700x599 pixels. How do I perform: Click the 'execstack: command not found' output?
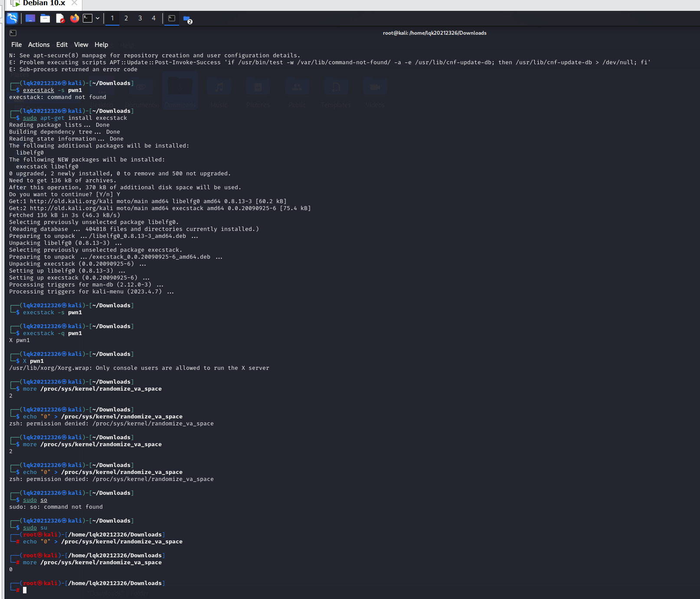(58, 97)
